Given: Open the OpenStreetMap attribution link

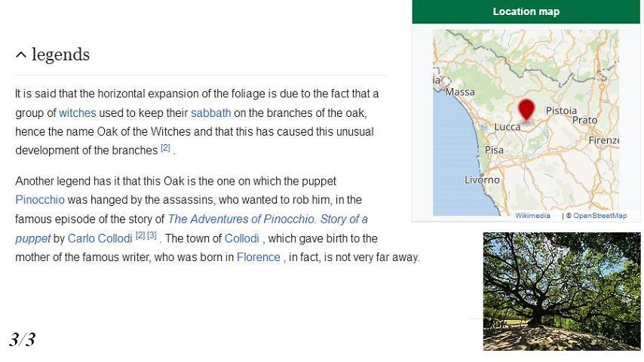Looking at the screenshot, I should click(600, 216).
